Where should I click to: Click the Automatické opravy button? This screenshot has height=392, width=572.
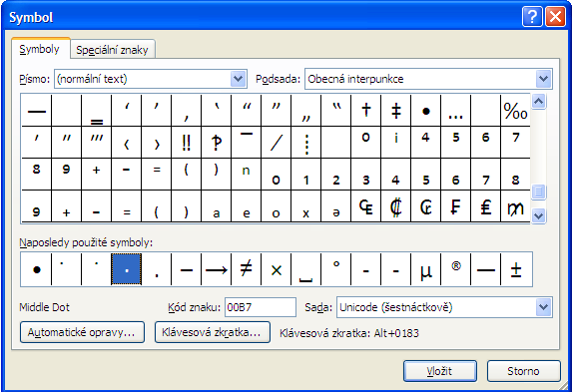tap(82, 332)
